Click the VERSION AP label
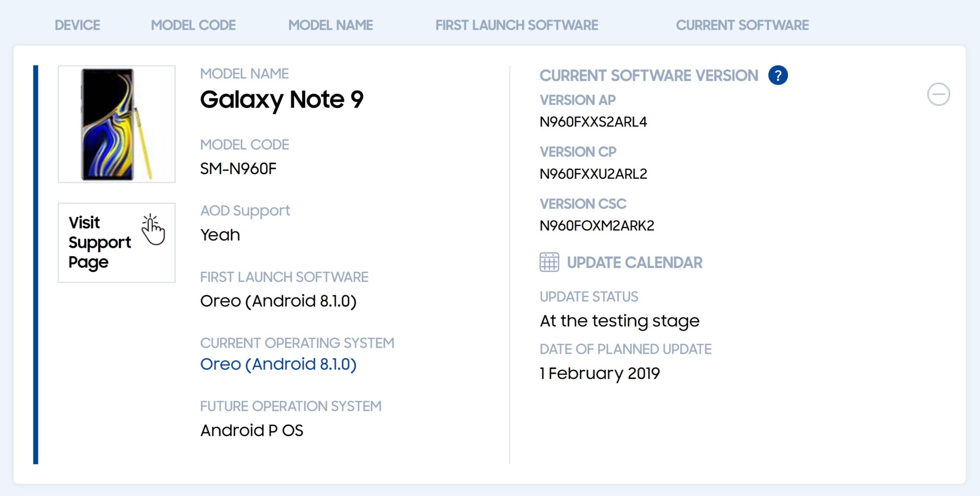Image resolution: width=980 pixels, height=496 pixels. [577, 100]
